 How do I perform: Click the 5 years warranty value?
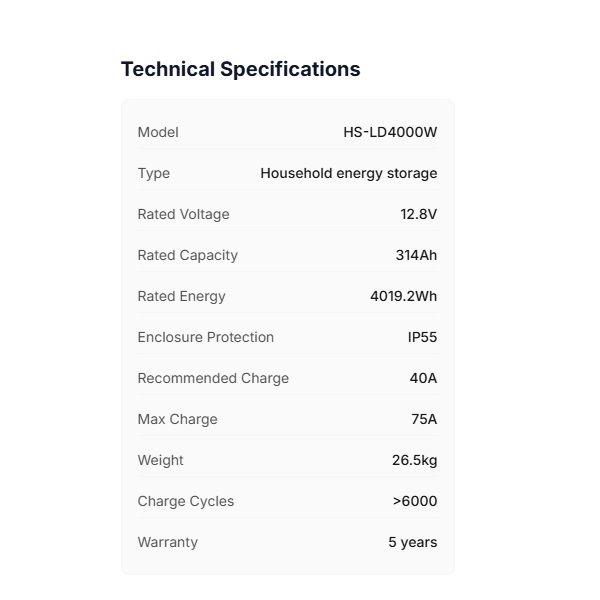[412, 542]
